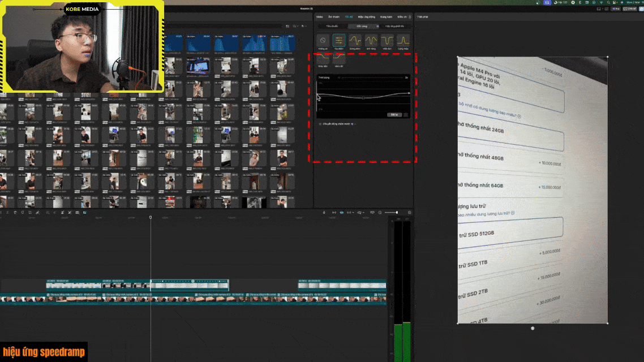Click the middle control point on speed curve
This screenshot has width=644, height=362.
(x=363, y=98)
